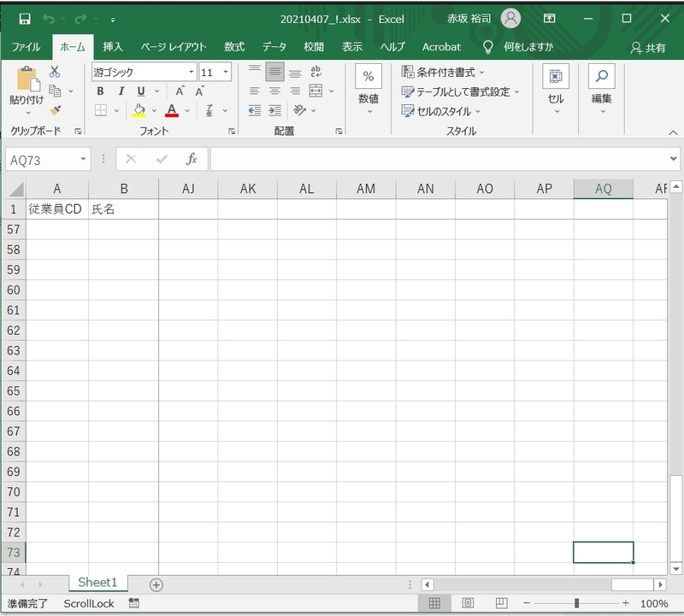Click the user account avatar
Viewport: 684px width, 616px height.
coord(510,18)
